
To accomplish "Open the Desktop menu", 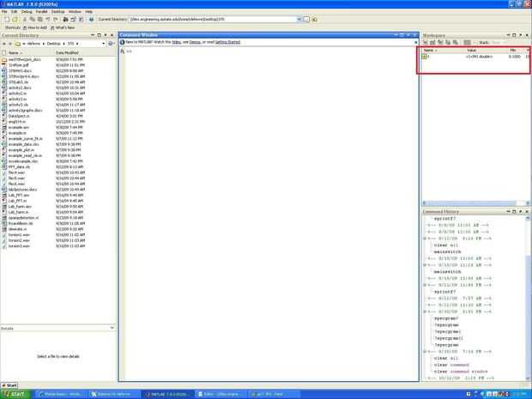I will [x=57, y=11].
